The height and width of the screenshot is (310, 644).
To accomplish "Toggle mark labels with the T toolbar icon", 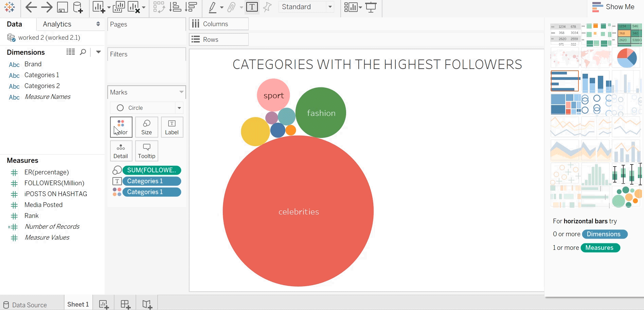I will 252,7.
